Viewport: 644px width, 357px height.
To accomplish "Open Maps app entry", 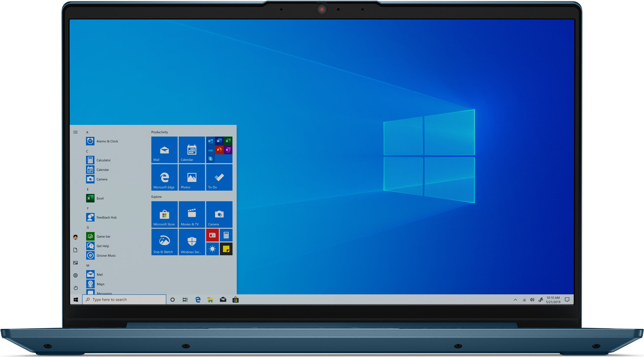I will [95, 284].
